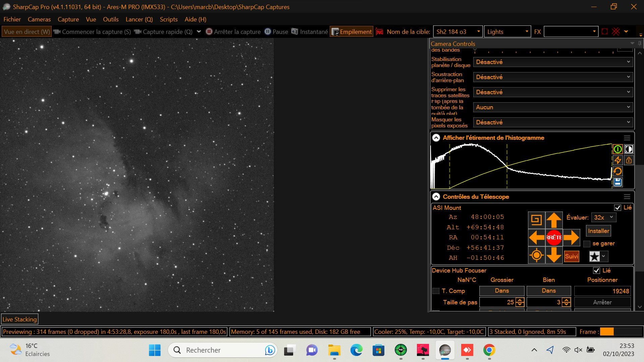Stop the mount with red ARRÊTE button
The height and width of the screenshot is (362, 644).
tap(554, 238)
